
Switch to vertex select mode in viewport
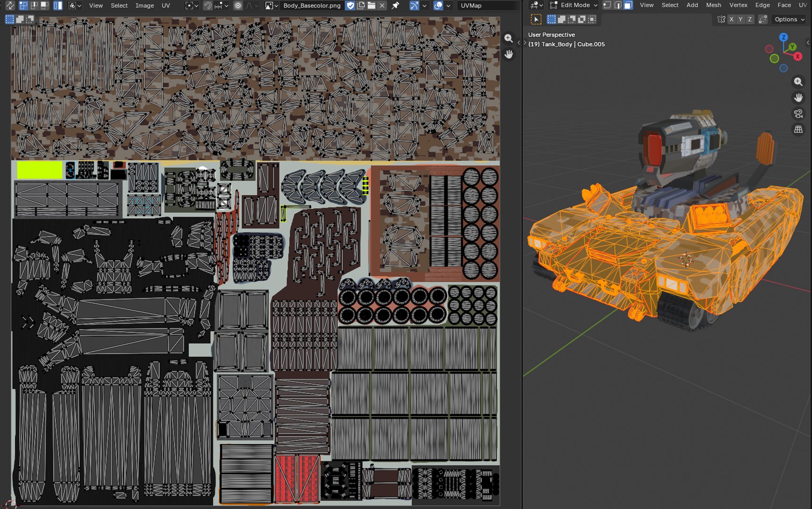(x=607, y=5)
